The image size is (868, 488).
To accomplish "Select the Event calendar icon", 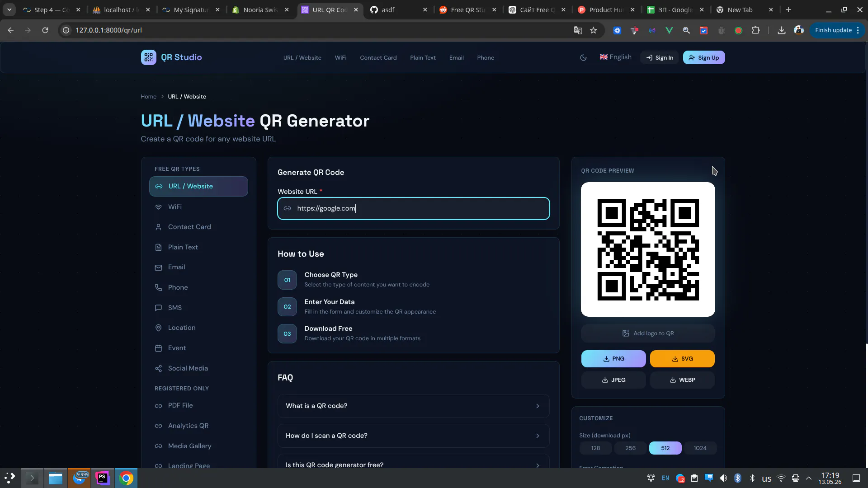I will 158,348.
